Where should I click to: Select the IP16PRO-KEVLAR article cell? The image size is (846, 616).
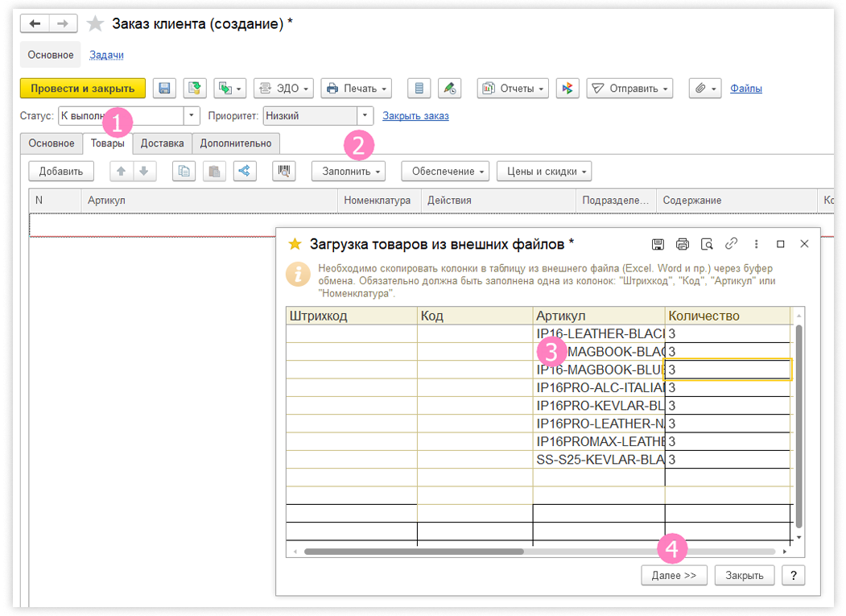(599, 405)
